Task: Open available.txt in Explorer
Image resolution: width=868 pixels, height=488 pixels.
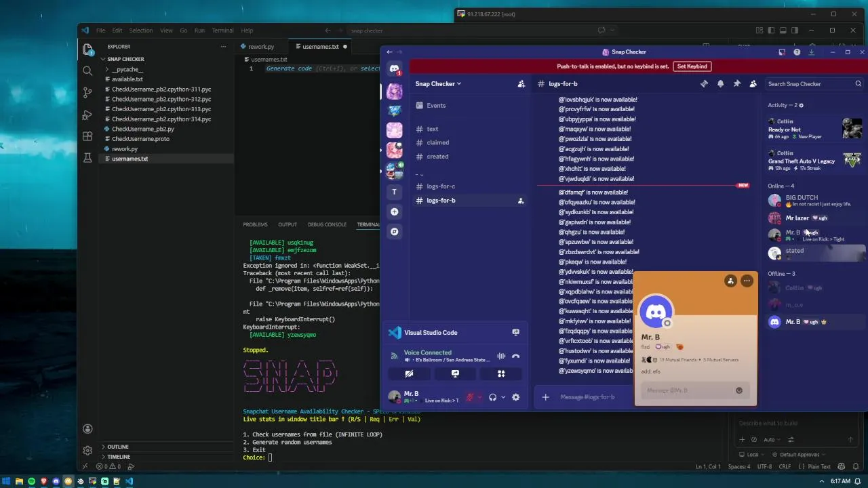Action: pyautogui.click(x=127, y=79)
